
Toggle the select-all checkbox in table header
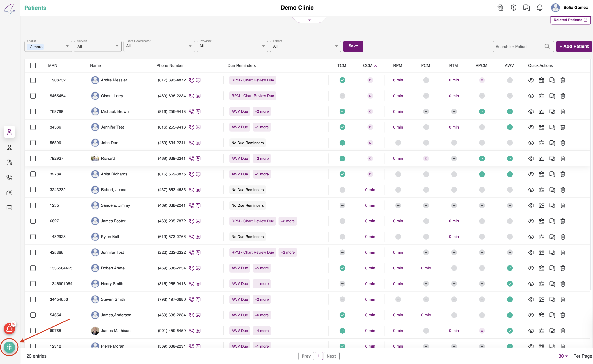[x=33, y=66]
